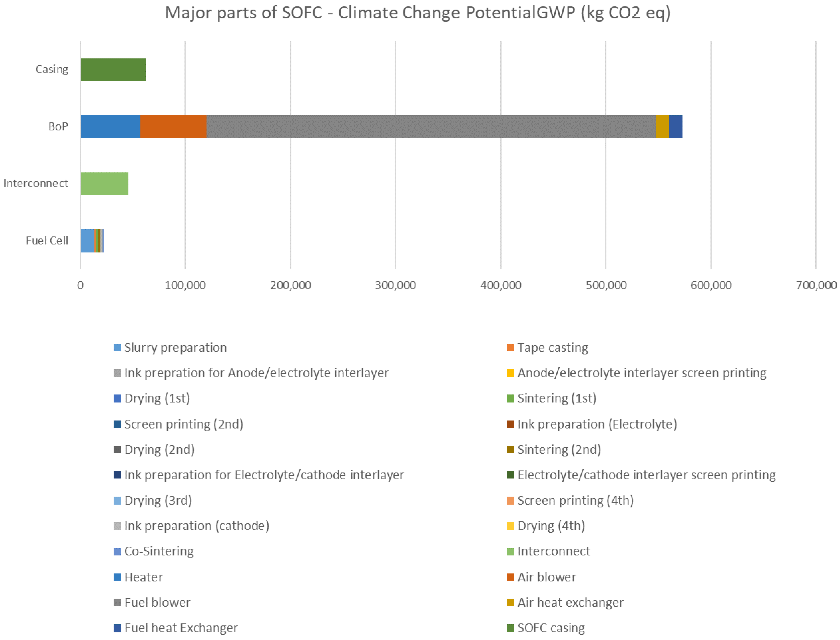840x640 pixels.
Task: Click the gray Fuel blower bar segment
Action: click(431, 126)
